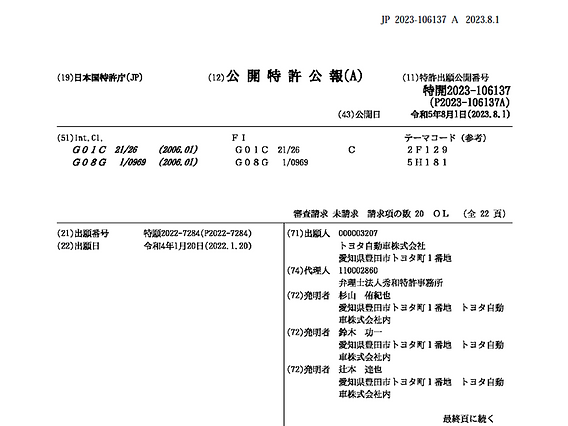Click inventor name 杉山 侑紀也

364,296
